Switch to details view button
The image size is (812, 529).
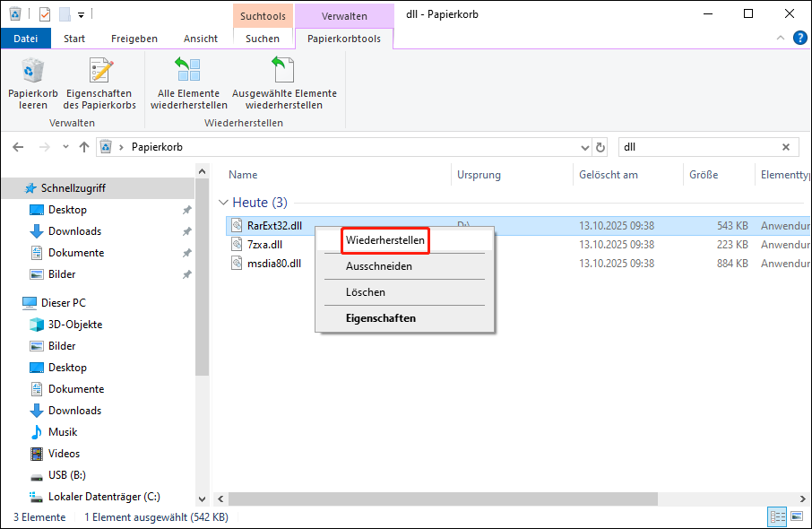pos(776,517)
